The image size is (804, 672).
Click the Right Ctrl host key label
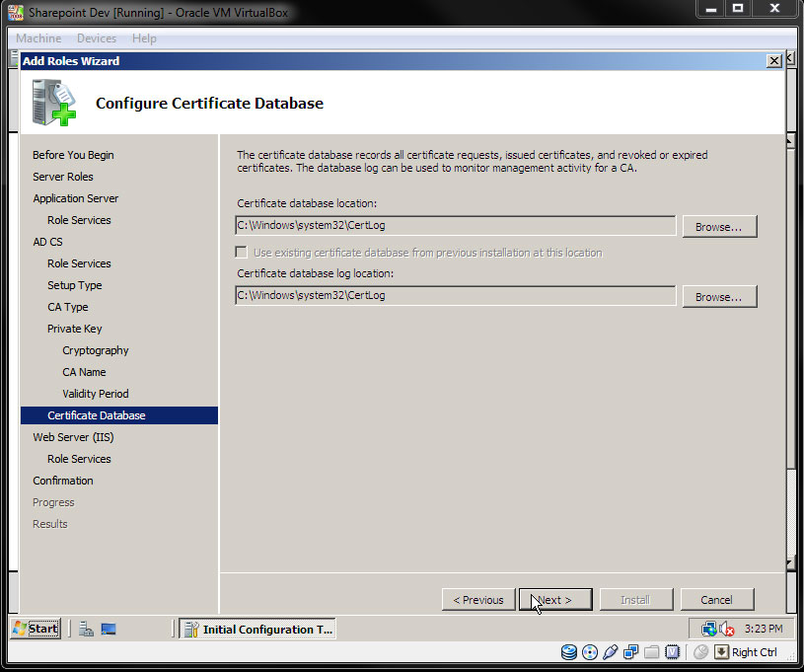(x=755, y=652)
